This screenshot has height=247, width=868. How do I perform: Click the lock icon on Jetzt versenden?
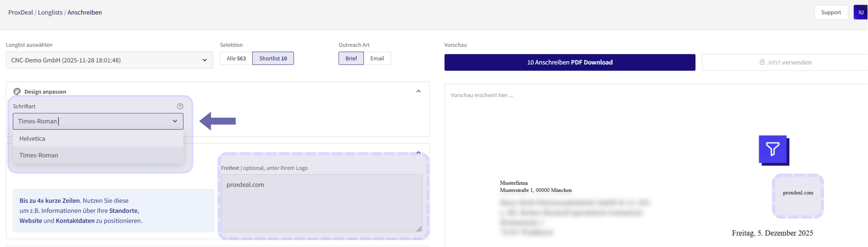[762, 62]
